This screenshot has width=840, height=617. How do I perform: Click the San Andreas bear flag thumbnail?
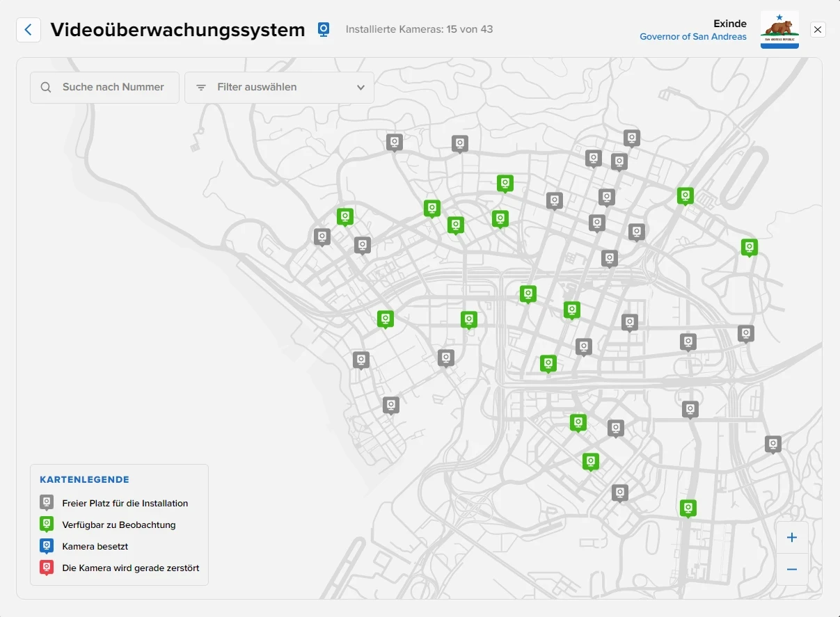779,29
